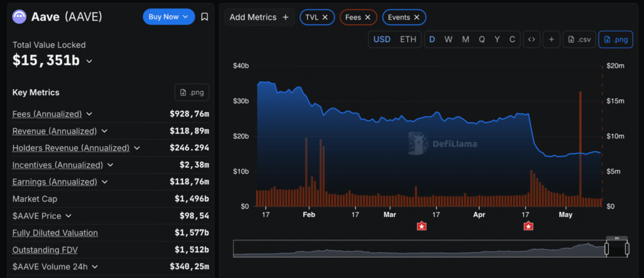This screenshot has height=278, width=644.
Task: Click the tall red fees bar in May
Action: (x=580, y=148)
